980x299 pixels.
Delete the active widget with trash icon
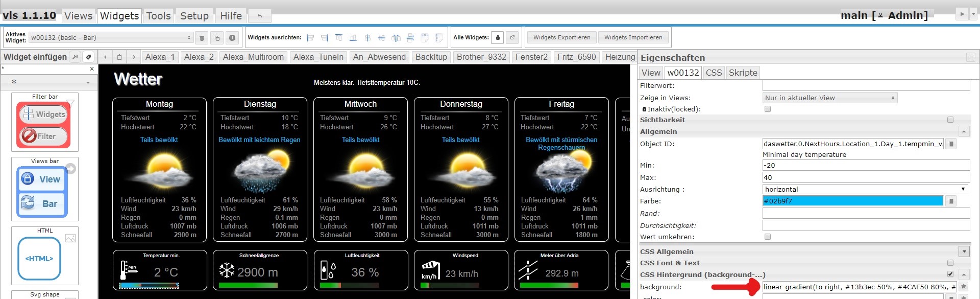click(202, 38)
